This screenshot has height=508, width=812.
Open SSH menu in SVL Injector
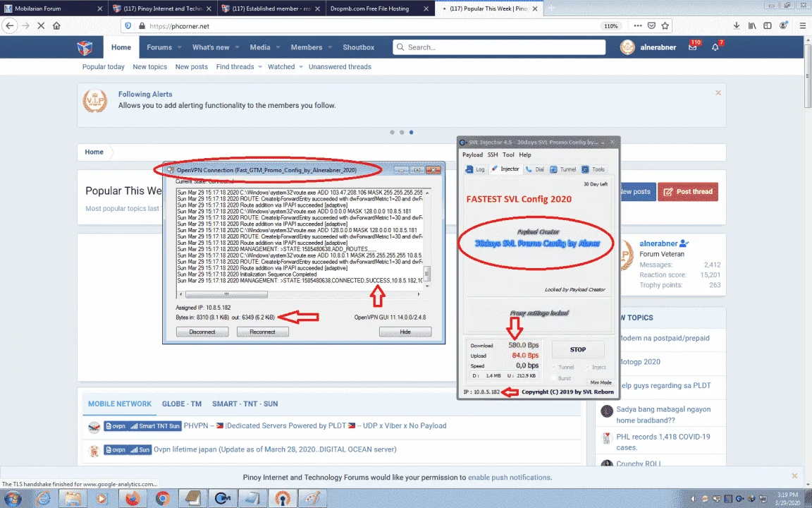coord(493,155)
